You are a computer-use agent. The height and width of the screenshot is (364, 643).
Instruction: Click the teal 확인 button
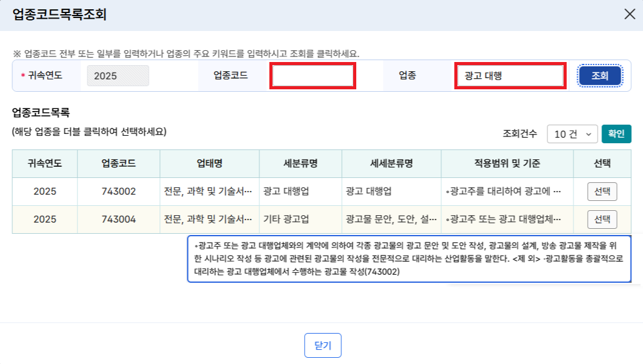[x=616, y=133]
